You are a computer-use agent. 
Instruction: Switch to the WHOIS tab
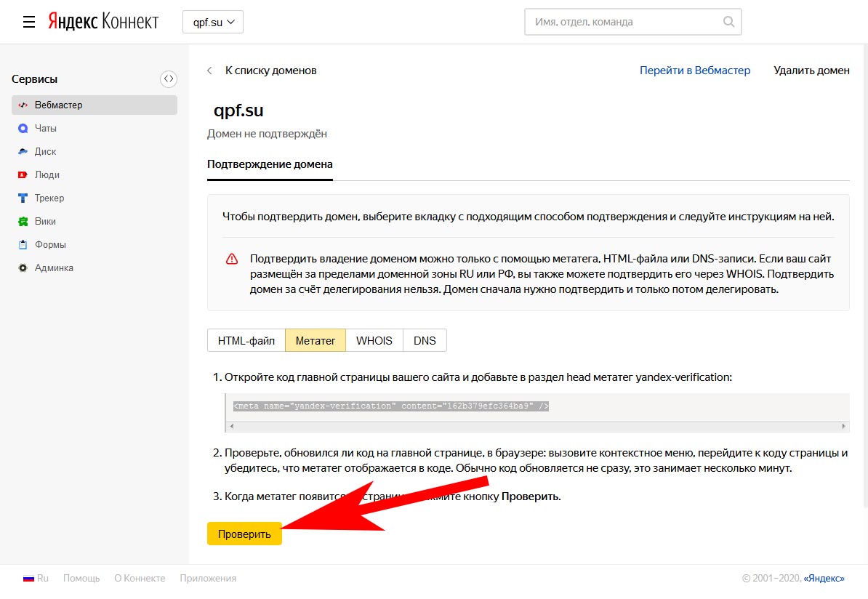[x=374, y=340]
